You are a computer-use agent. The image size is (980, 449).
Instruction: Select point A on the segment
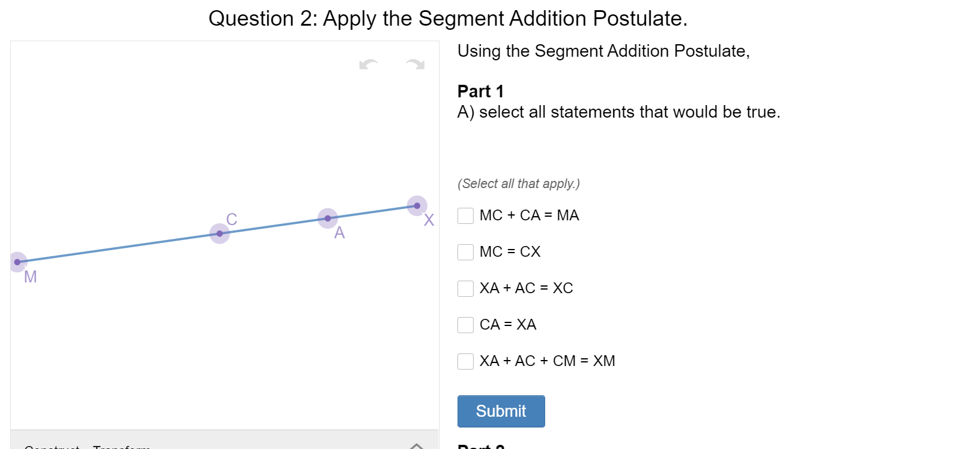pos(327,219)
